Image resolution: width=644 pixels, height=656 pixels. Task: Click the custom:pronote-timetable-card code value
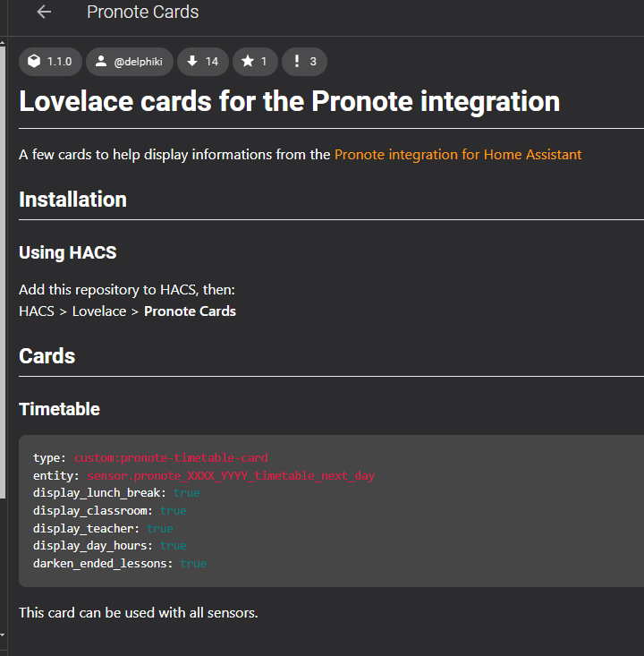point(171,457)
